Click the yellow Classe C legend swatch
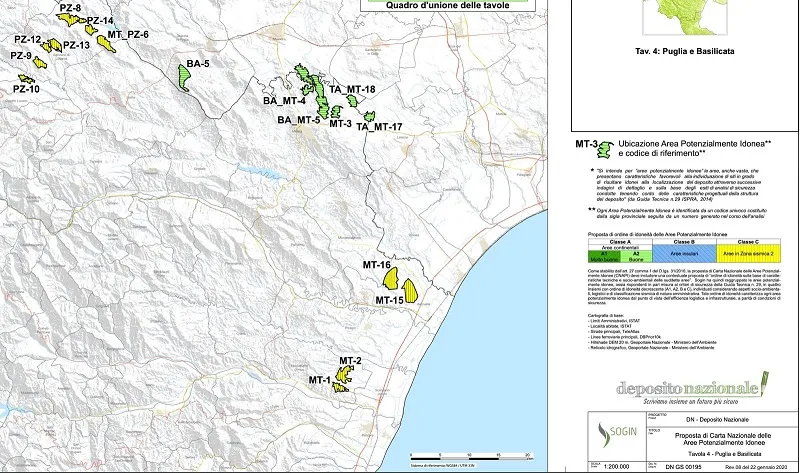The image size is (800, 473). (x=752, y=256)
